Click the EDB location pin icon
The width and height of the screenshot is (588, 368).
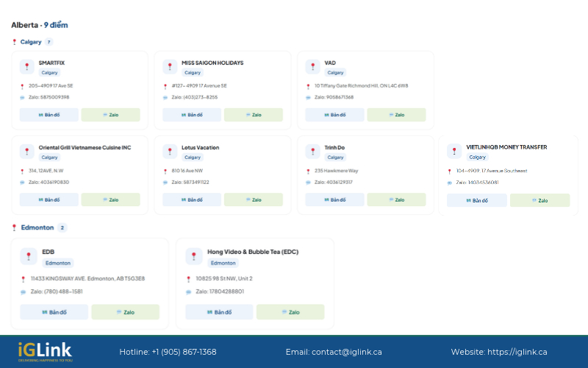click(29, 256)
